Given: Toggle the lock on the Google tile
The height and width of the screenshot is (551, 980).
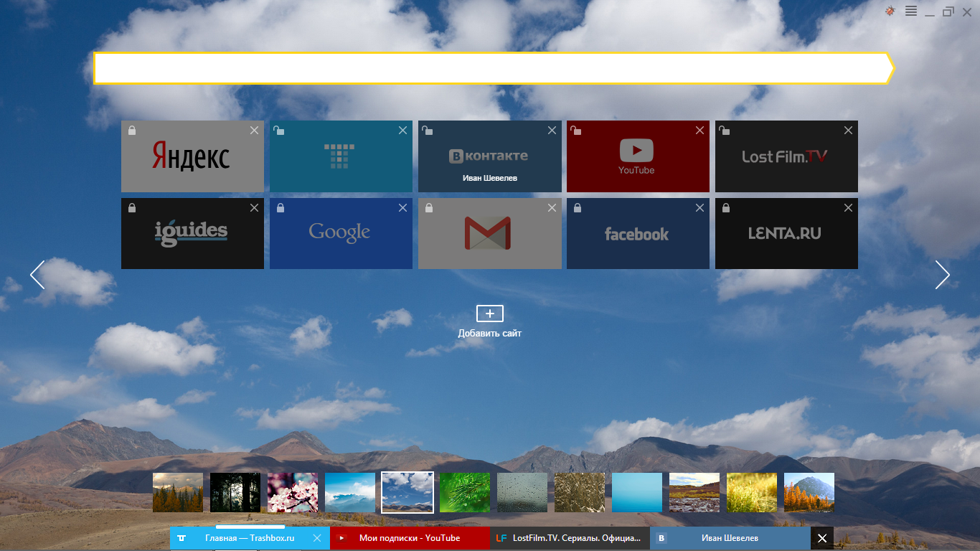Looking at the screenshot, I should click(280, 208).
